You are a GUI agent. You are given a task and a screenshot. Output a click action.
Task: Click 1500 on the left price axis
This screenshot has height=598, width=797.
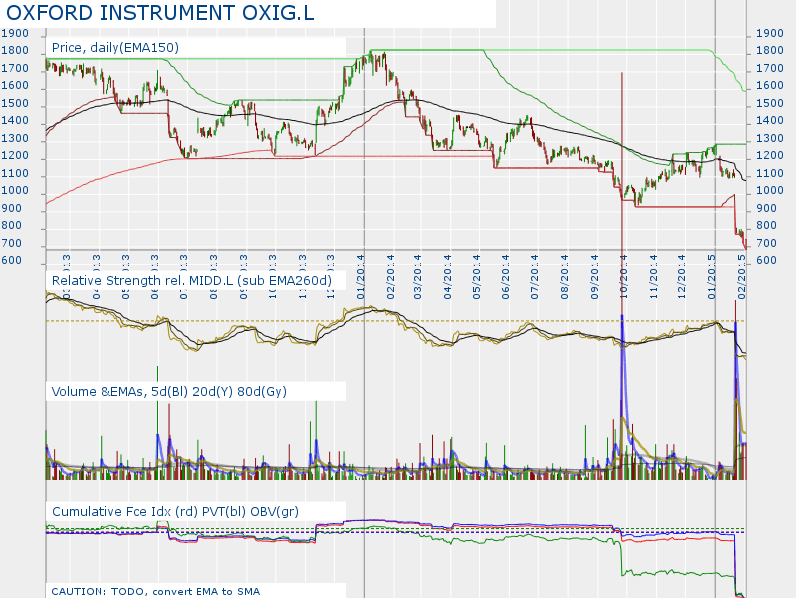(x=15, y=104)
